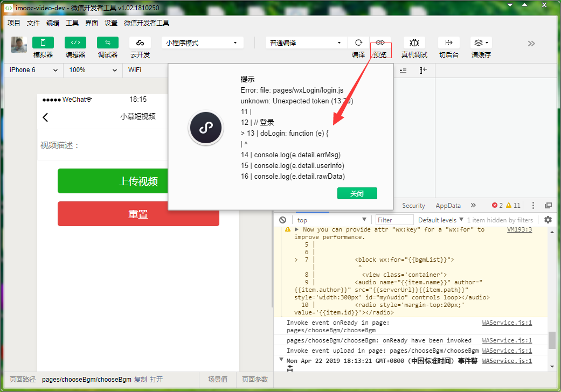
Task: Click 复制 to copy page path
Action: coord(141,380)
